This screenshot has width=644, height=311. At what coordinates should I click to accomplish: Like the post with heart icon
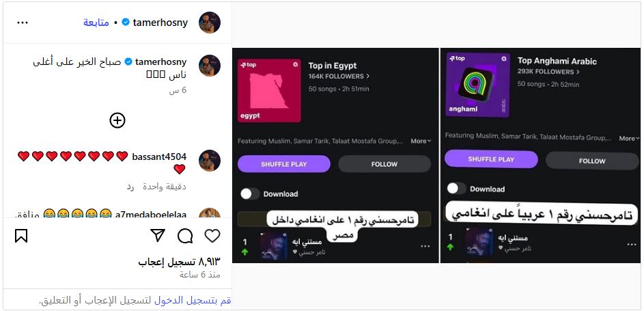tap(212, 236)
